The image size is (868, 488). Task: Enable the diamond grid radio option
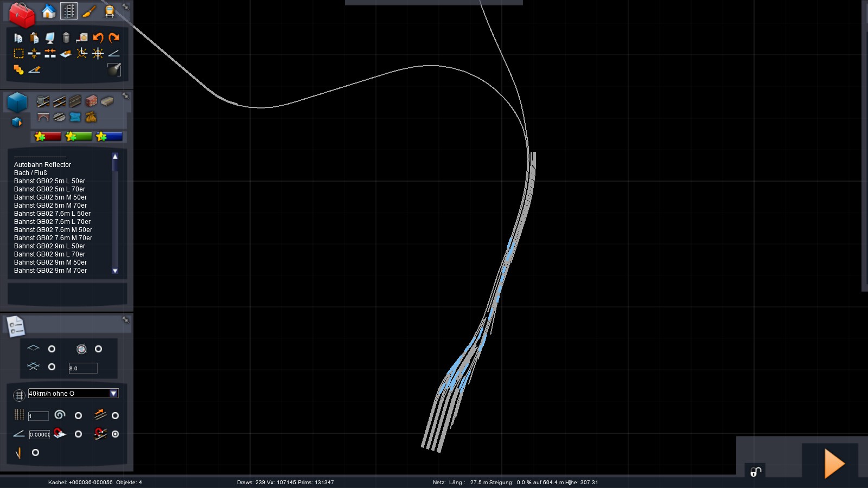tap(52, 349)
